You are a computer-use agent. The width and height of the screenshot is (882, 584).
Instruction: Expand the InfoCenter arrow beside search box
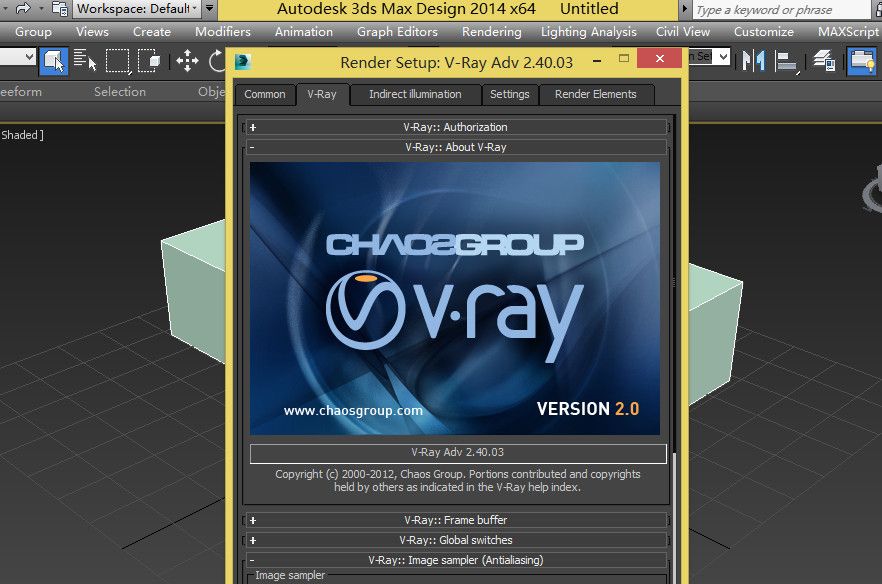point(685,9)
